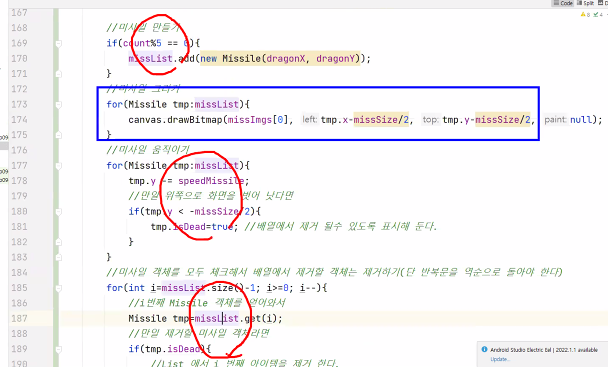Viewport: 608px width, 367px height.
Task: Click the 'top:' parameter hint
Action: pos(430,119)
